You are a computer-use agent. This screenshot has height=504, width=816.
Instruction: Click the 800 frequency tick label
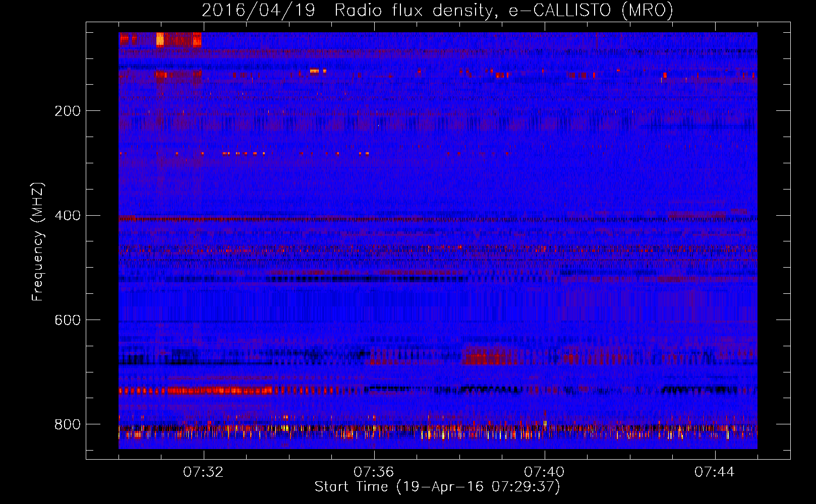[68, 425]
